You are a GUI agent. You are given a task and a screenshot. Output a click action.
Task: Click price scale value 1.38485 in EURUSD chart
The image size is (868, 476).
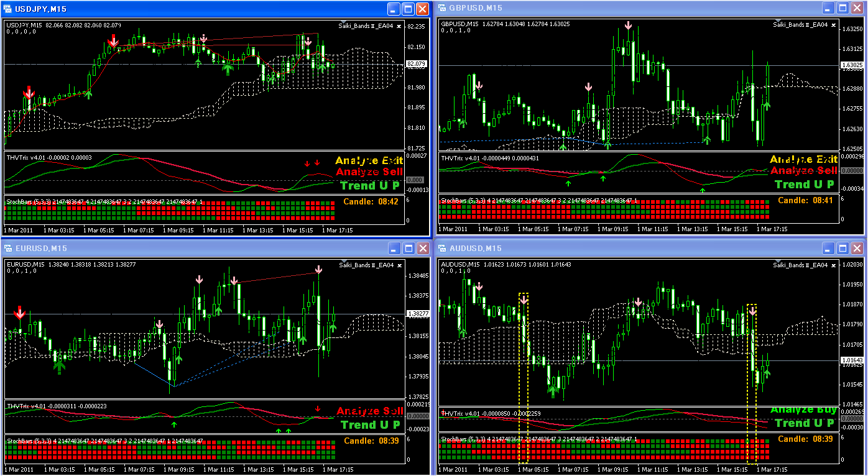click(x=417, y=275)
